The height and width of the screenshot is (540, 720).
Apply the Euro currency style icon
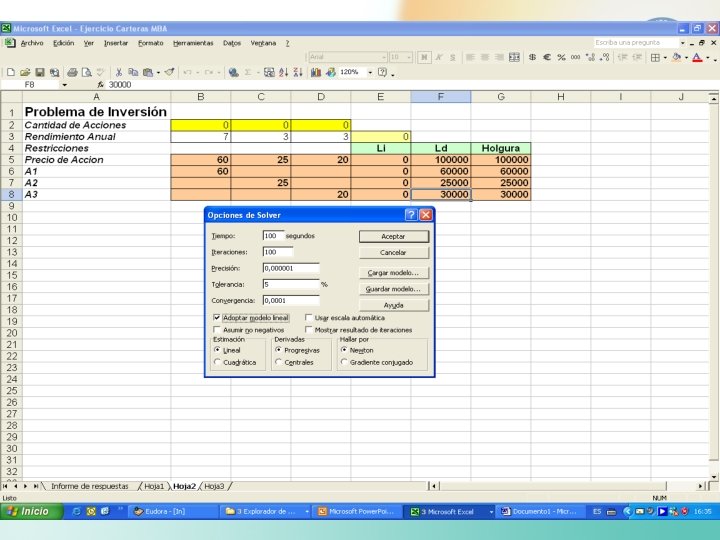pyautogui.click(x=547, y=57)
